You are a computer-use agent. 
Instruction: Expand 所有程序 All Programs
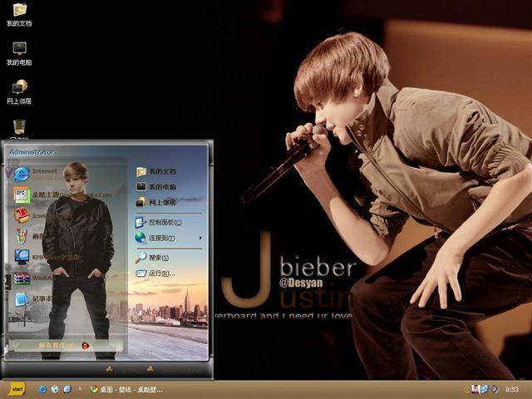click(65, 346)
